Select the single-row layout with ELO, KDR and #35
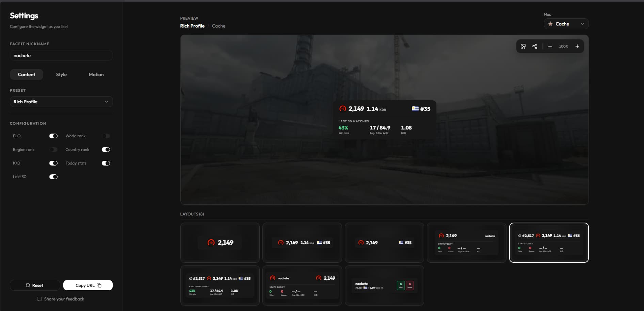This screenshot has width=644, height=311. [x=302, y=243]
